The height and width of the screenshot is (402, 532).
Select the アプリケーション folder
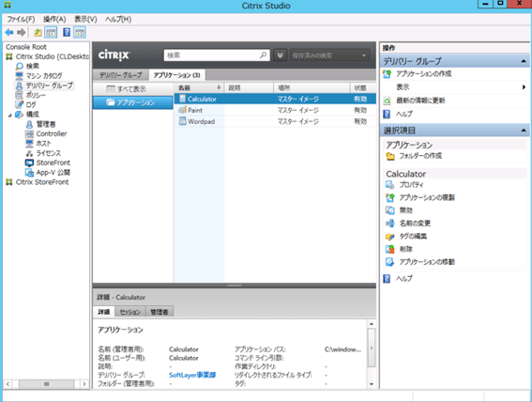pos(132,102)
